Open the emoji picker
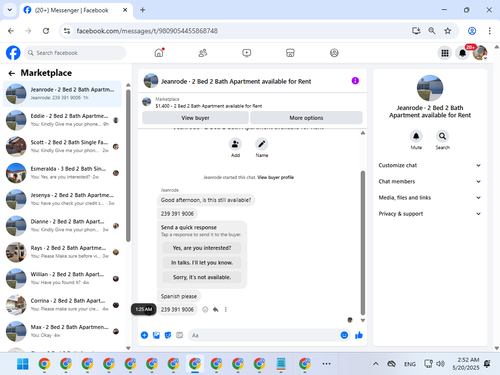This screenshot has width=500, height=375. coord(344,335)
